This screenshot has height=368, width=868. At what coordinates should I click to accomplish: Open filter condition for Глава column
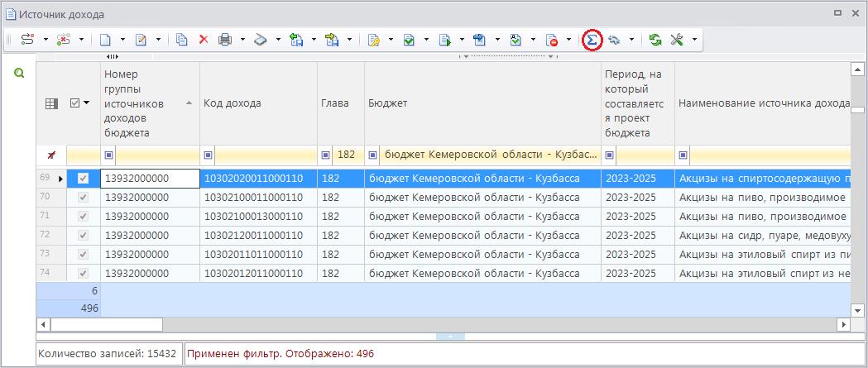click(326, 155)
